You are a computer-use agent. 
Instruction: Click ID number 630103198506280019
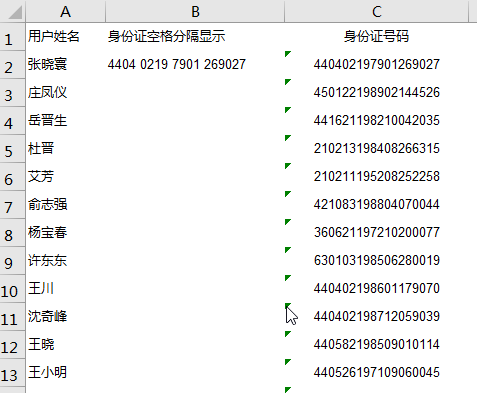(x=376, y=261)
